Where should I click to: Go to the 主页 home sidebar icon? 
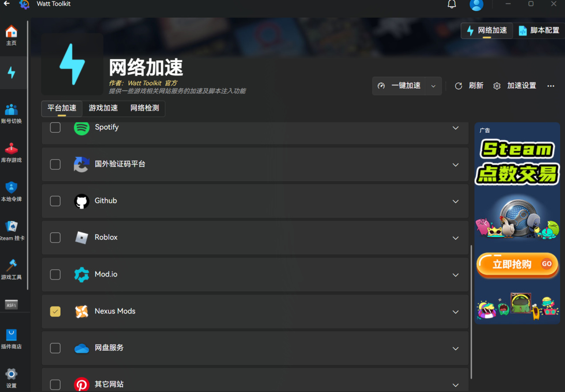[11, 36]
